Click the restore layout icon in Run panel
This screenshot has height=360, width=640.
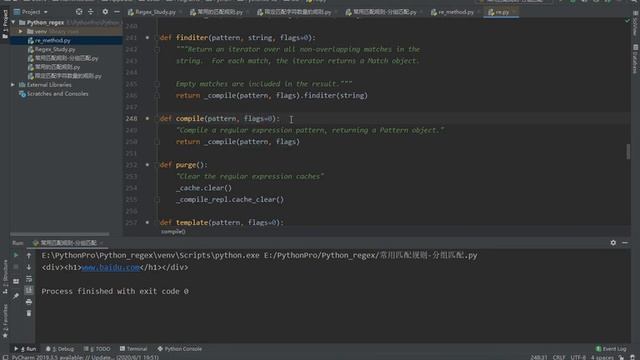16,281
